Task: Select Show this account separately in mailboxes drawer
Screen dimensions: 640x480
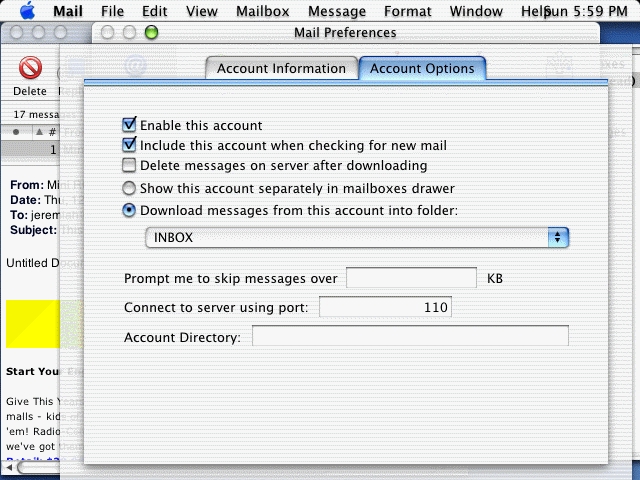Action: point(129,188)
